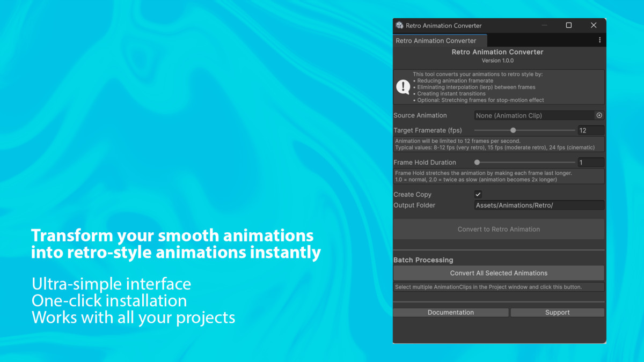Click the Target Framerate slider handle
This screenshot has height=362, width=644.
point(513,130)
